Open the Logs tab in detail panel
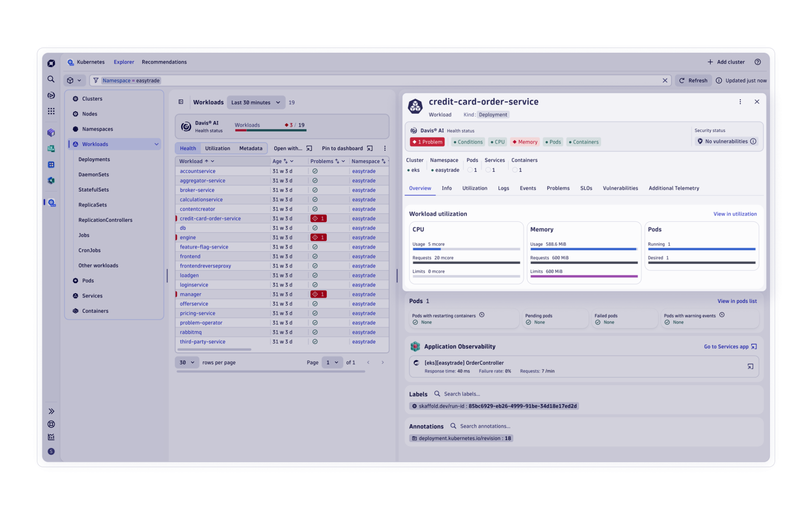 [503, 188]
